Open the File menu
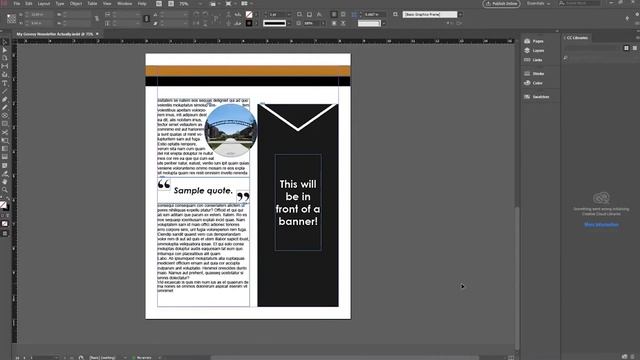The image size is (640, 360). point(17,4)
